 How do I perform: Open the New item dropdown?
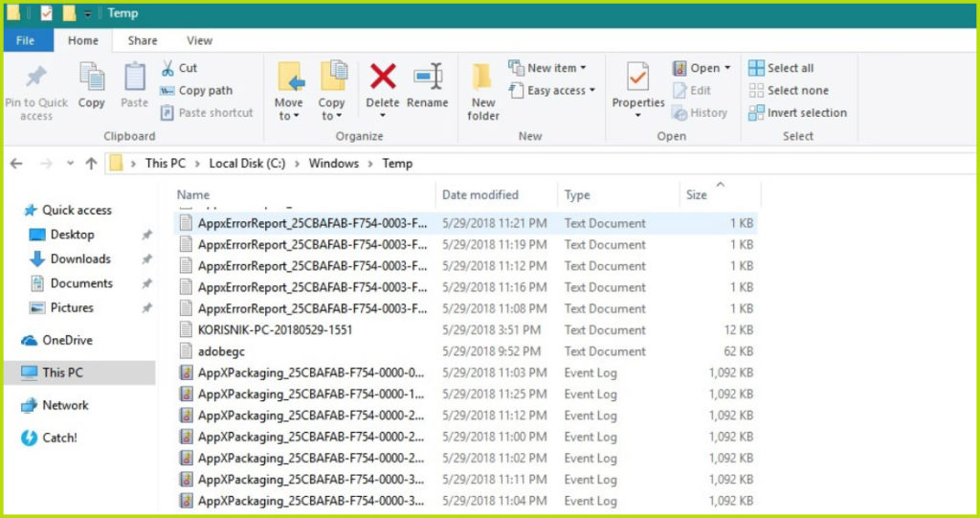pyautogui.click(x=548, y=68)
